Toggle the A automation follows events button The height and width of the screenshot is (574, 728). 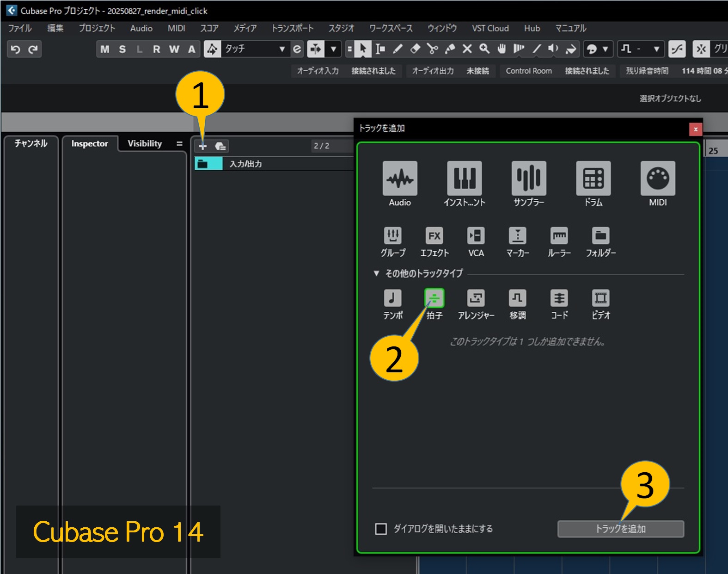191,49
